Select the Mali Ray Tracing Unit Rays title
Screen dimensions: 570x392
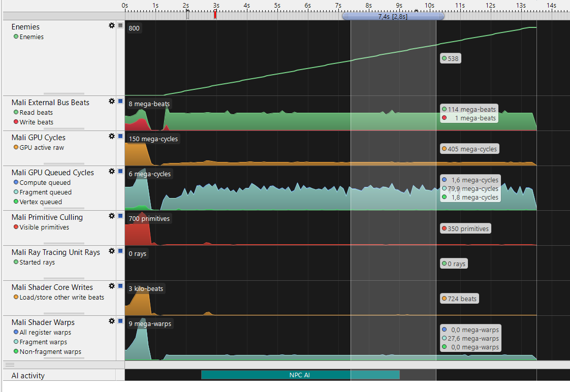[55, 252]
